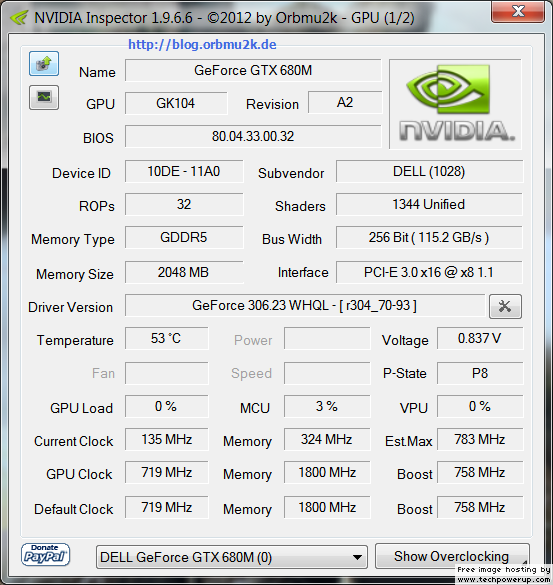The image size is (553, 585).
Task: Click Subvendor value DELL (1028)
Action: tap(429, 171)
